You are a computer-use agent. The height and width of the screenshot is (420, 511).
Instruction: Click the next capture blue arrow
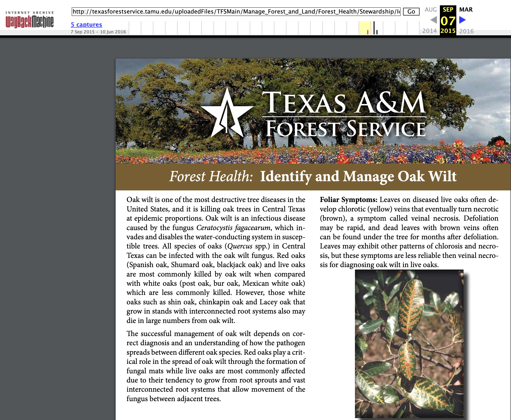point(462,20)
